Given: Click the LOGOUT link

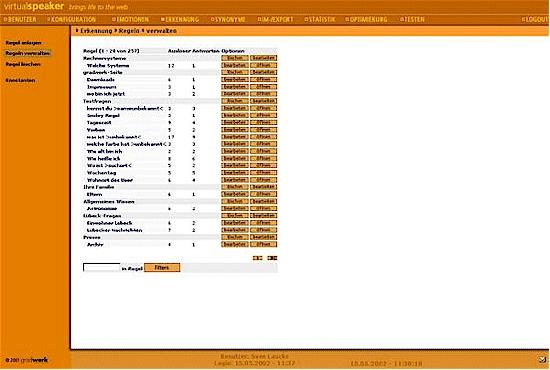Looking at the screenshot, I should (x=536, y=19).
